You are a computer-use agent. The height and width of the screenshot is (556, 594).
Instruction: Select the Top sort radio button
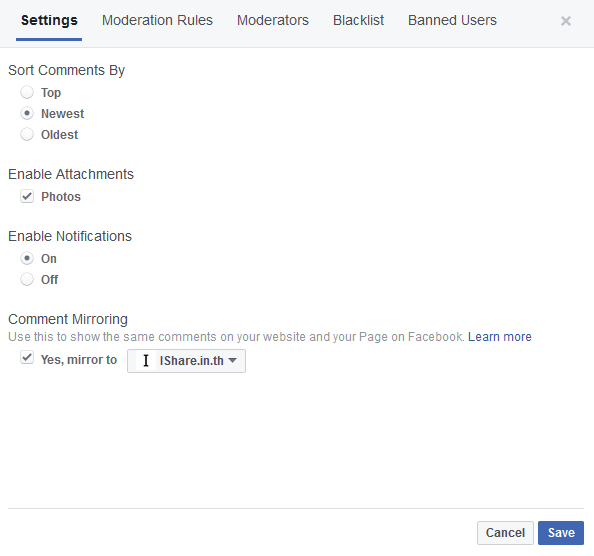pos(27,92)
